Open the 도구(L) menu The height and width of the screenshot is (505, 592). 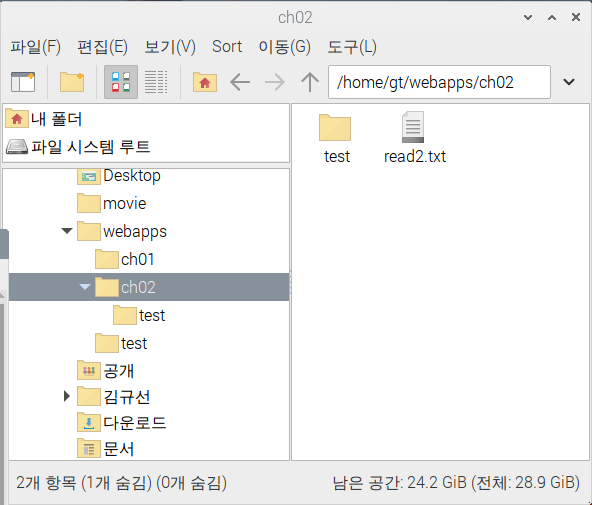pyautogui.click(x=352, y=47)
